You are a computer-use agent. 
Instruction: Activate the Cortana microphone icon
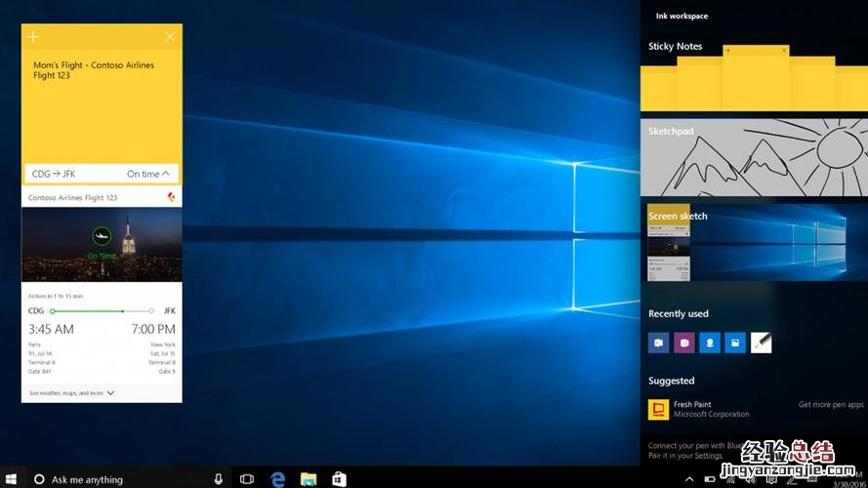[218, 479]
